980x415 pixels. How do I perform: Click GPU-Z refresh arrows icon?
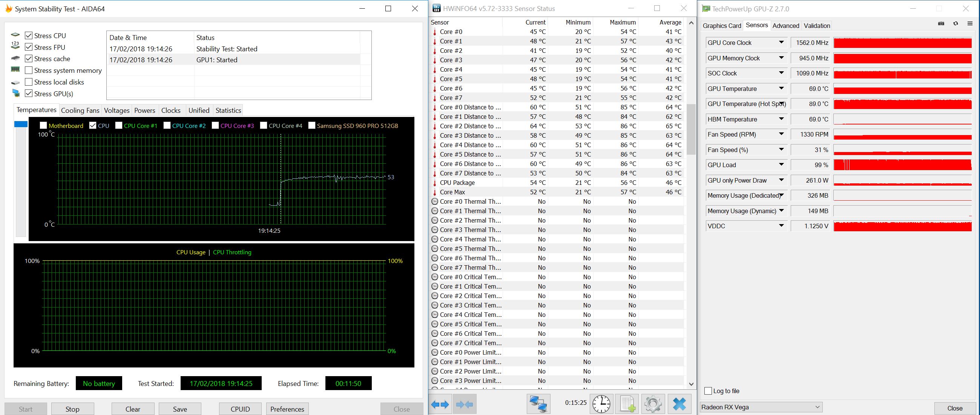click(955, 24)
